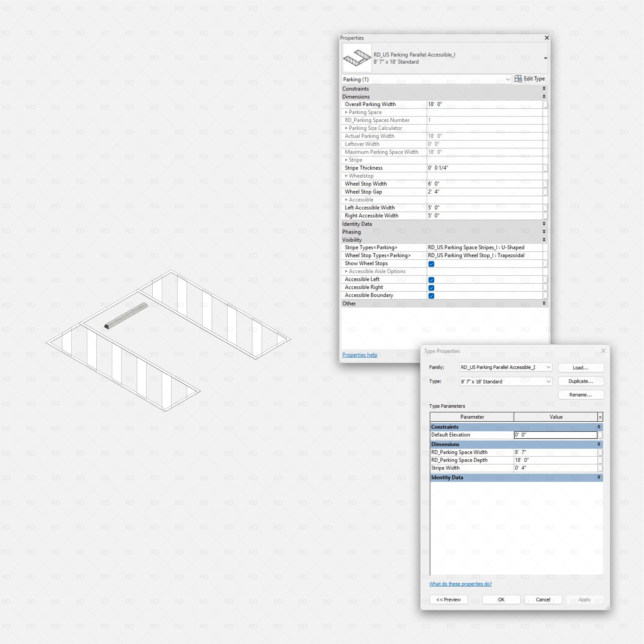
Task: Click associate button beside Stripe Thickness
Action: coord(545,168)
